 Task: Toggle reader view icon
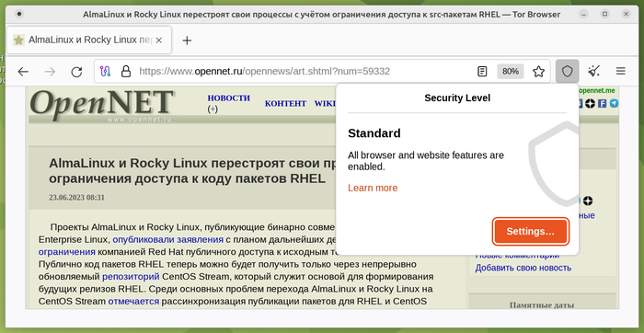coord(482,72)
